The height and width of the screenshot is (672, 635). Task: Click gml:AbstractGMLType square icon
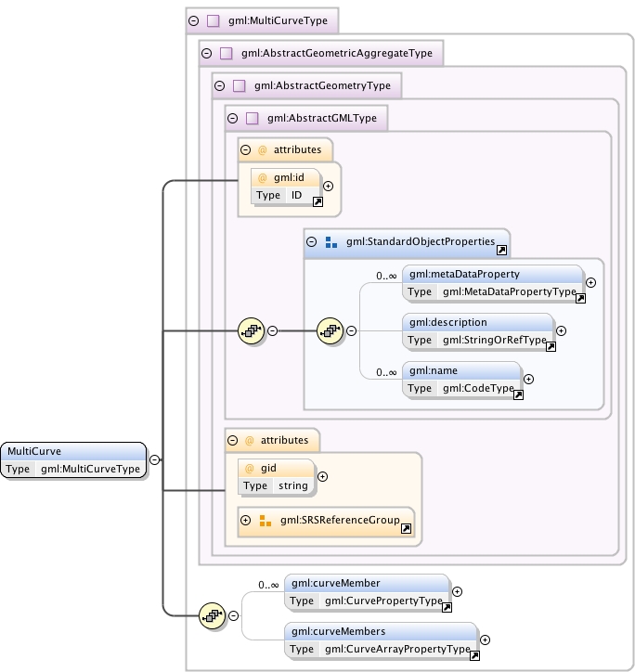(x=253, y=118)
